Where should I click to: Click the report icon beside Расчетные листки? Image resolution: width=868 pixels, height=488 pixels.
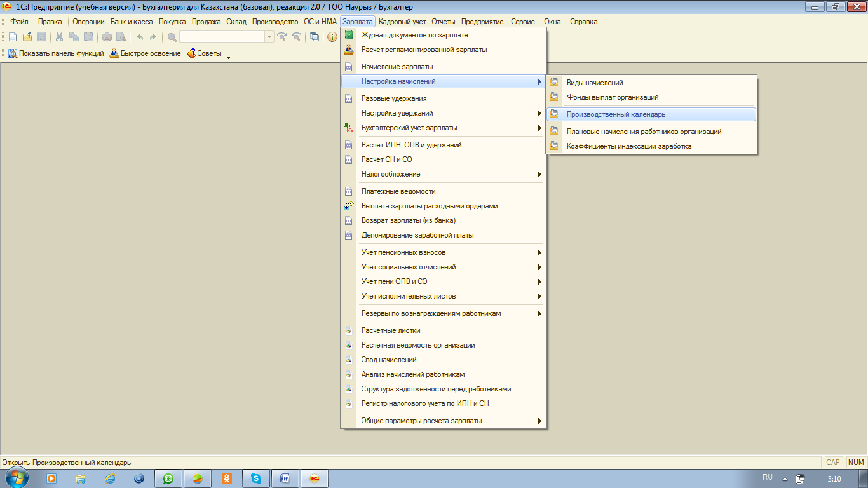[348, 330]
